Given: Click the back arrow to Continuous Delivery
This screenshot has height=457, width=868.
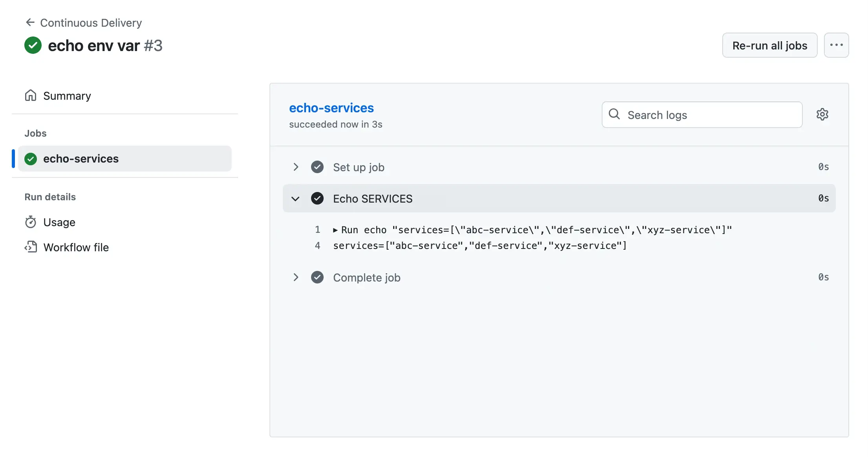Looking at the screenshot, I should coord(30,22).
